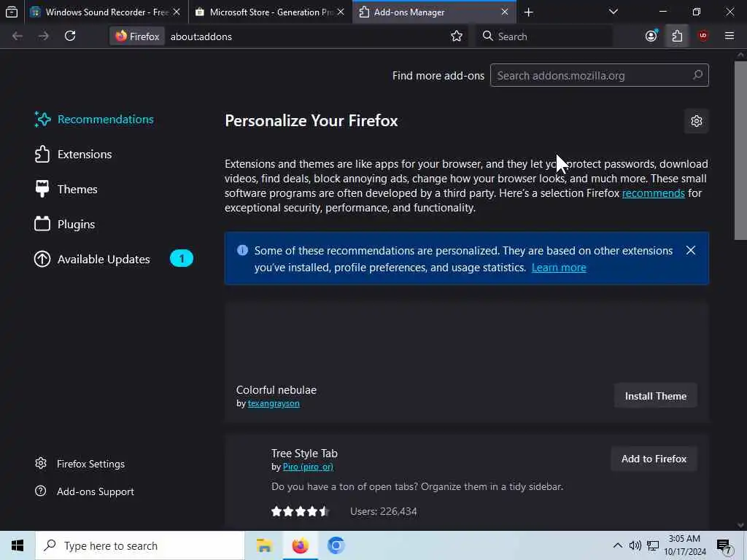Open the Chromium-like blue taskbar app icon
This screenshot has height=560, width=747.
[336, 545]
